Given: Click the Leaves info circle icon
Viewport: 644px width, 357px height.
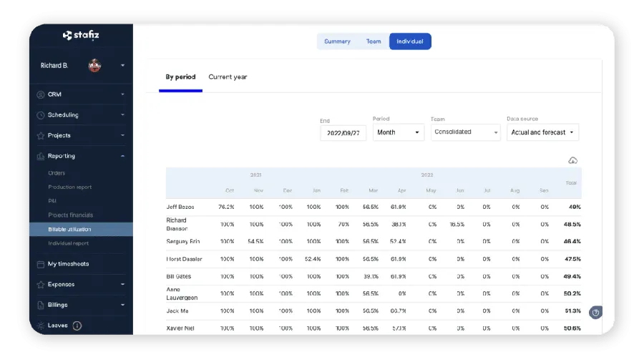Looking at the screenshot, I should pos(77,326).
